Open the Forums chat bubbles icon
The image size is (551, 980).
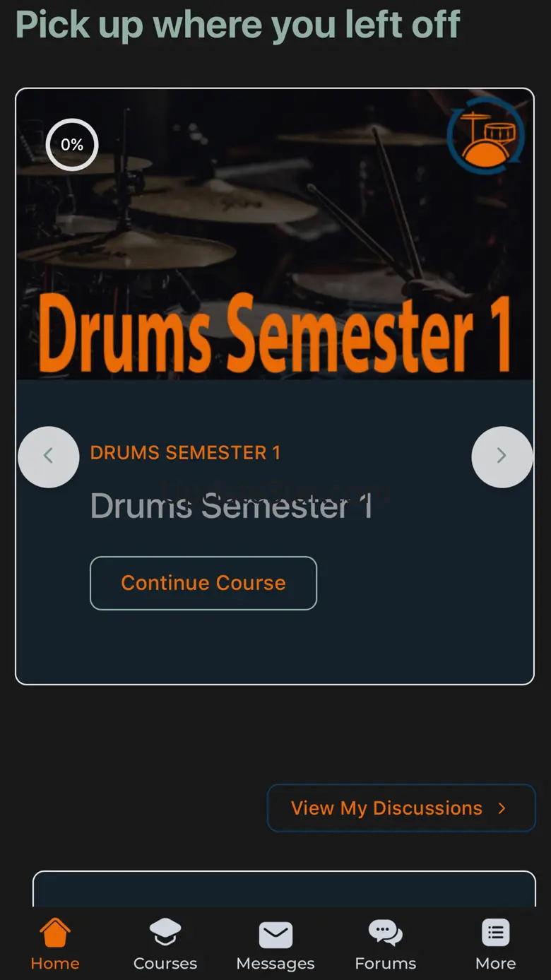pos(386,933)
